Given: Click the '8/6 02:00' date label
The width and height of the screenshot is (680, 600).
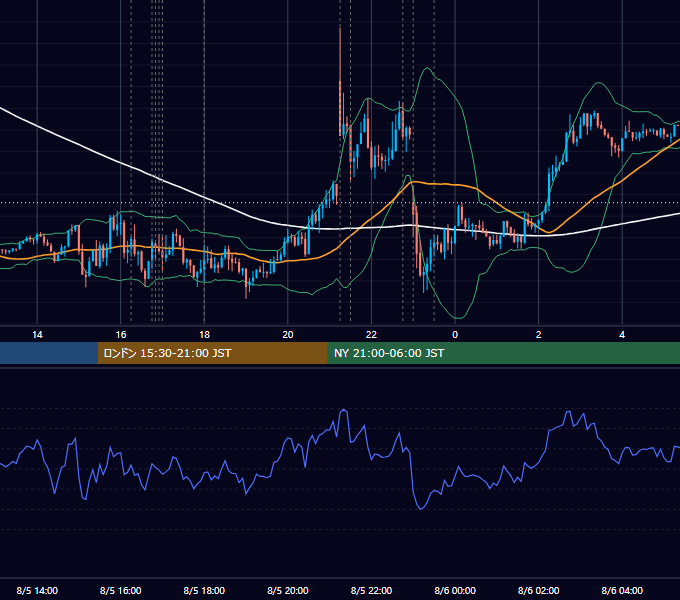Looking at the screenshot, I should pyautogui.click(x=539, y=590).
